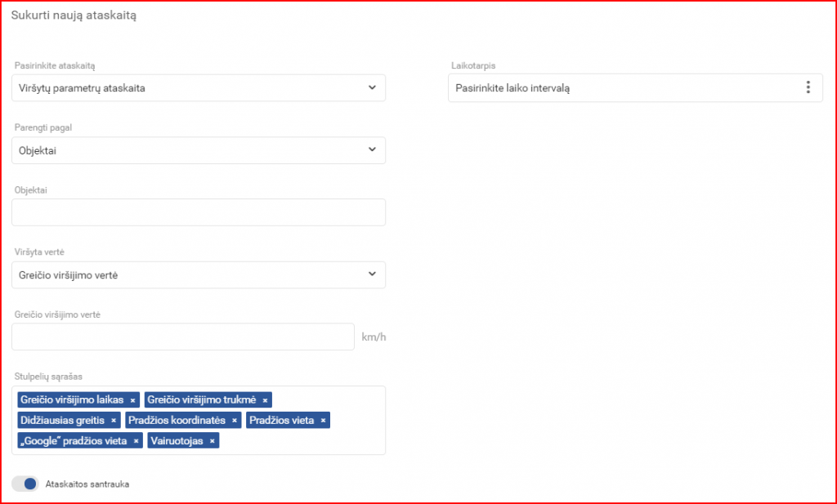Open the Viršyta vertė dropdown
The height and width of the screenshot is (504, 837).
pos(199,274)
